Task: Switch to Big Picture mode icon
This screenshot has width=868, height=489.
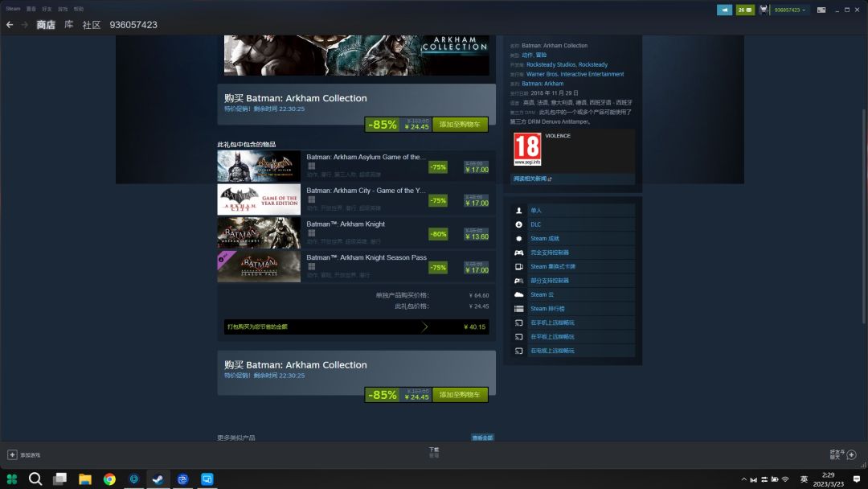Action: (821, 10)
